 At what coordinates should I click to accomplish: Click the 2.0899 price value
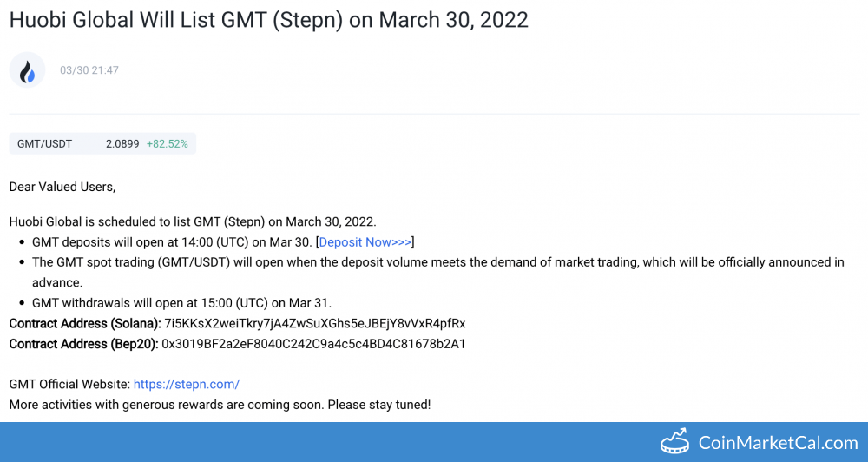[122, 144]
